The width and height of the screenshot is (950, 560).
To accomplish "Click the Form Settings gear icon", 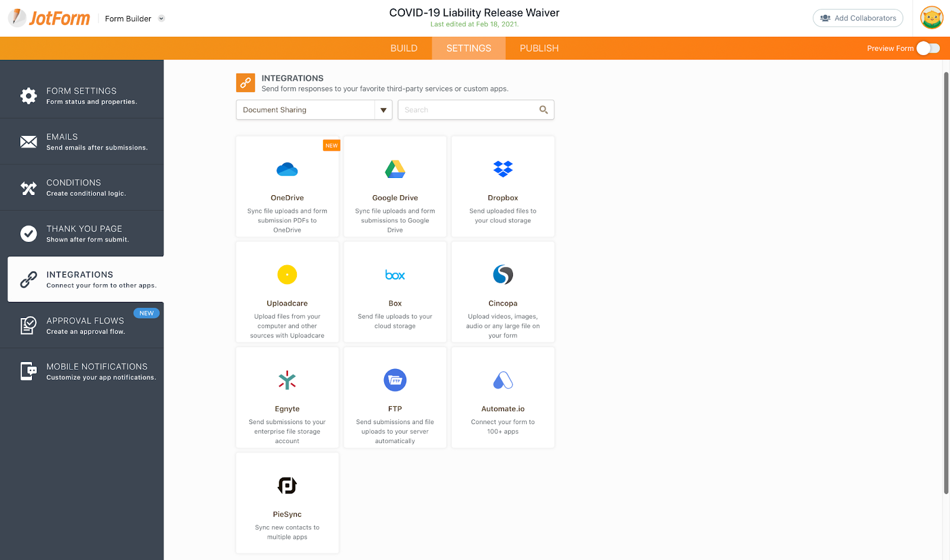I will pos(28,96).
